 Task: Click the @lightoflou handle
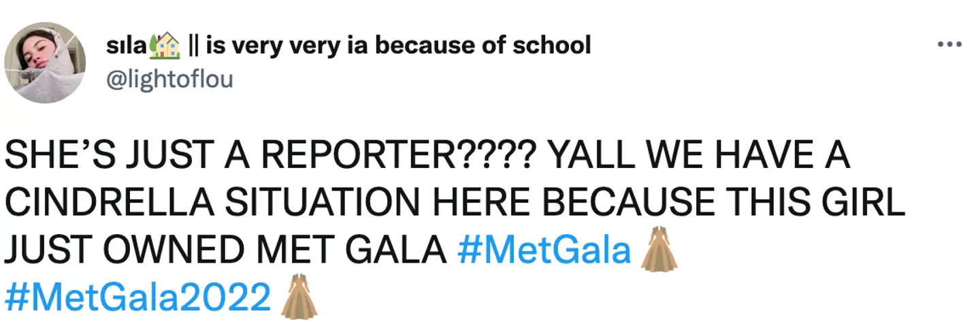tap(169, 80)
